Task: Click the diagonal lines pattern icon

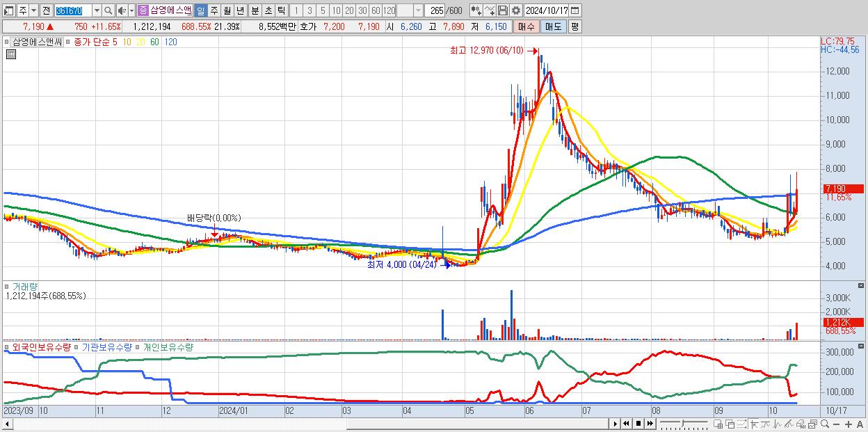Action: (x=789, y=424)
